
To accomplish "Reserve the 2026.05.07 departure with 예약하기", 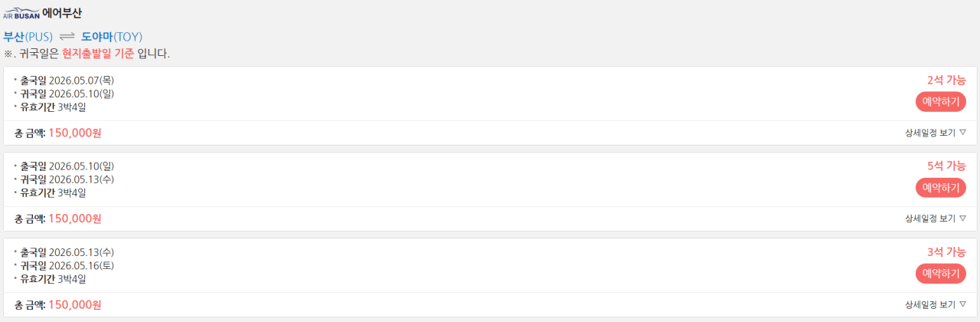I will 941,101.
